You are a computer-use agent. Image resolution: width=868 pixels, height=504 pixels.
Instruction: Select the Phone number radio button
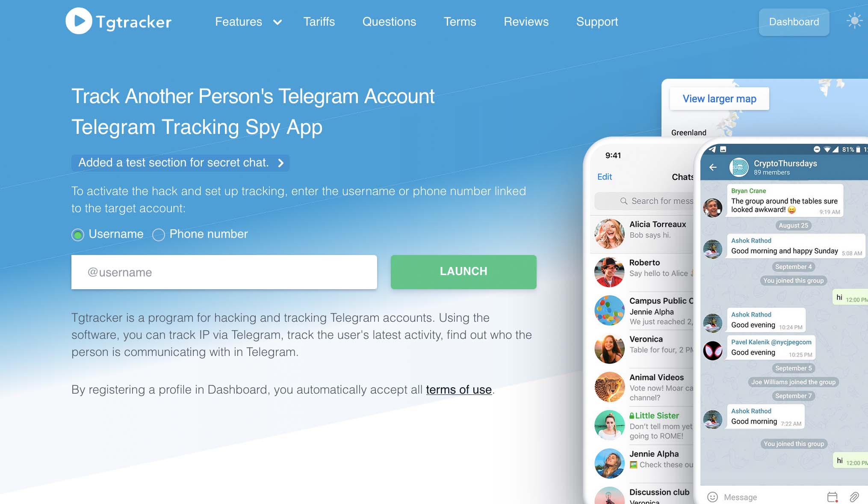click(158, 234)
